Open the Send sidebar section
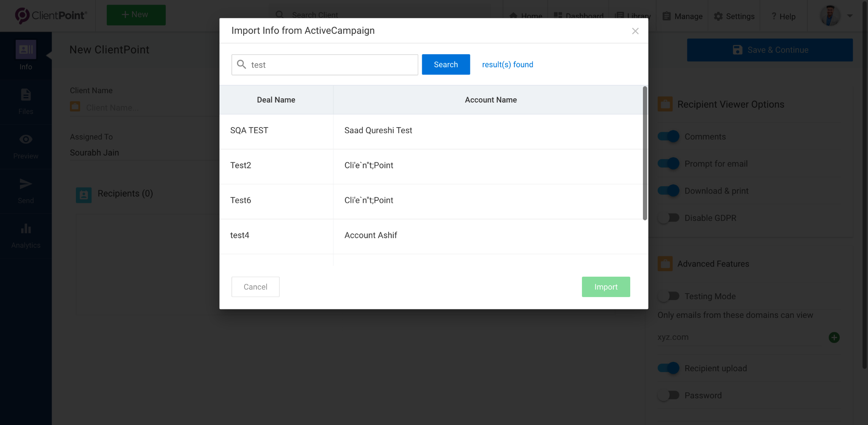Viewport: 868px width, 425px height. [x=26, y=191]
